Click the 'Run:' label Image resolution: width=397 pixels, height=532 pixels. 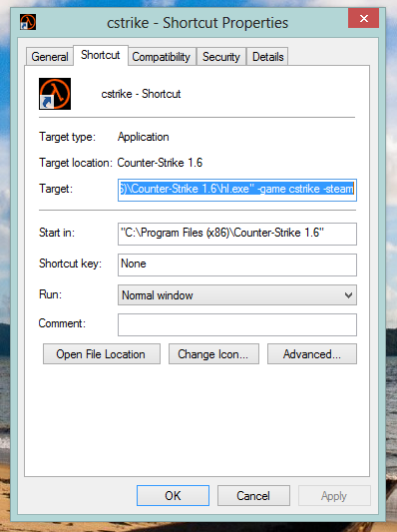[x=50, y=294]
